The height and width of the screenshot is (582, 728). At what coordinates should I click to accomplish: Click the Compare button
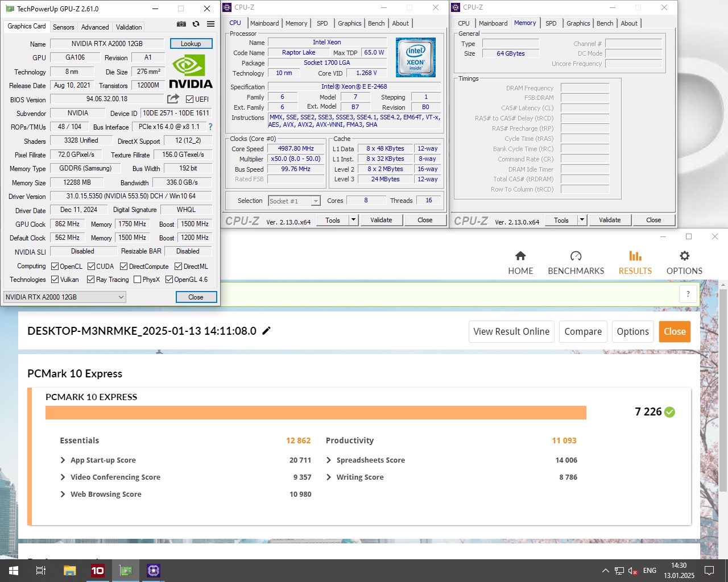[583, 331]
